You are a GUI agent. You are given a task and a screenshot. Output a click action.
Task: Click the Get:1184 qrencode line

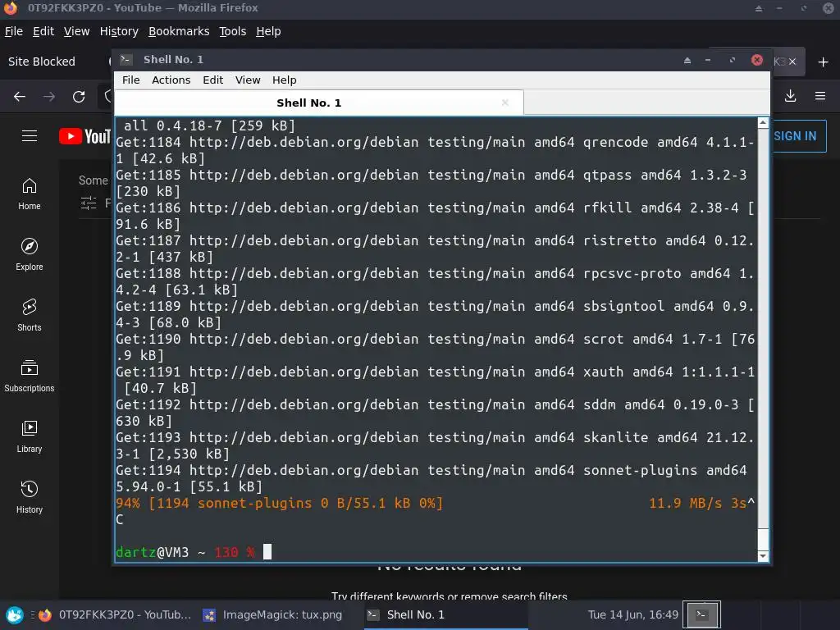coord(436,150)
